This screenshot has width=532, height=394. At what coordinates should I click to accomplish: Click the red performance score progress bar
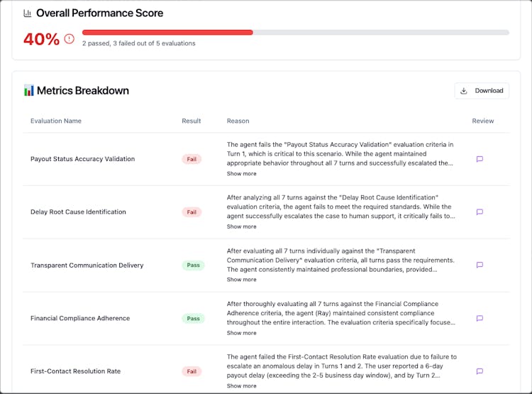167,32
